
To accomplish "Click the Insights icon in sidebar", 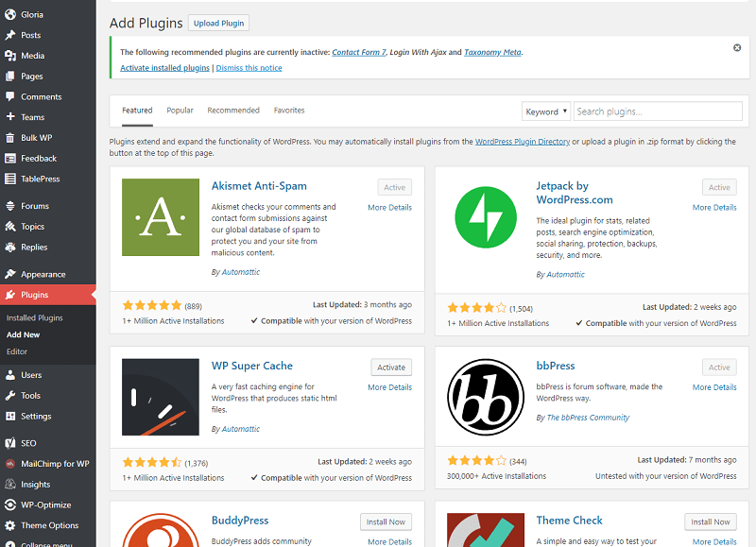I will coord(10,485).
